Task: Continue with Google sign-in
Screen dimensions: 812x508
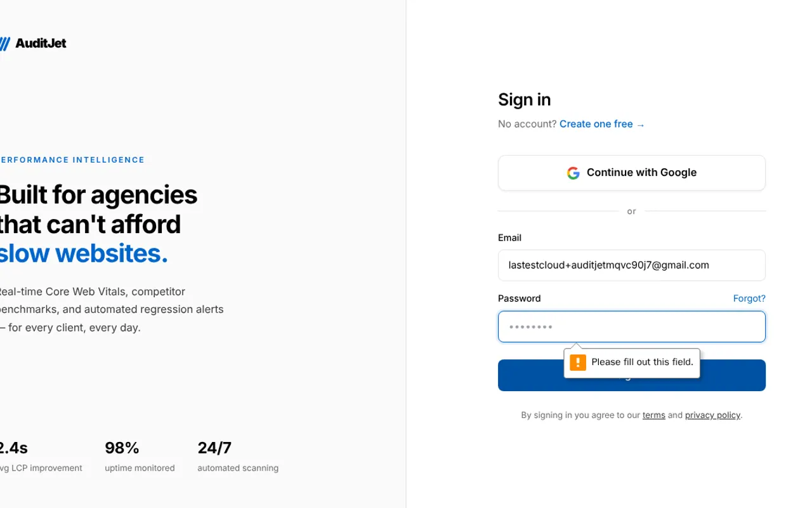Action: [632, 173]
